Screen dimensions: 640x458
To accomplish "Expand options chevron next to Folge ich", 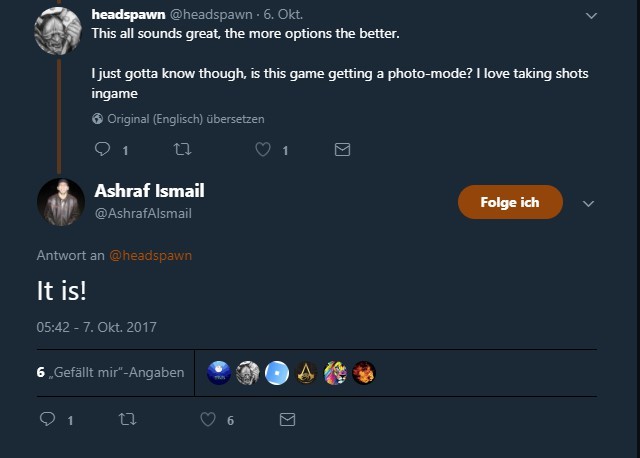I will pyautogui.click(x=588, y=204).
